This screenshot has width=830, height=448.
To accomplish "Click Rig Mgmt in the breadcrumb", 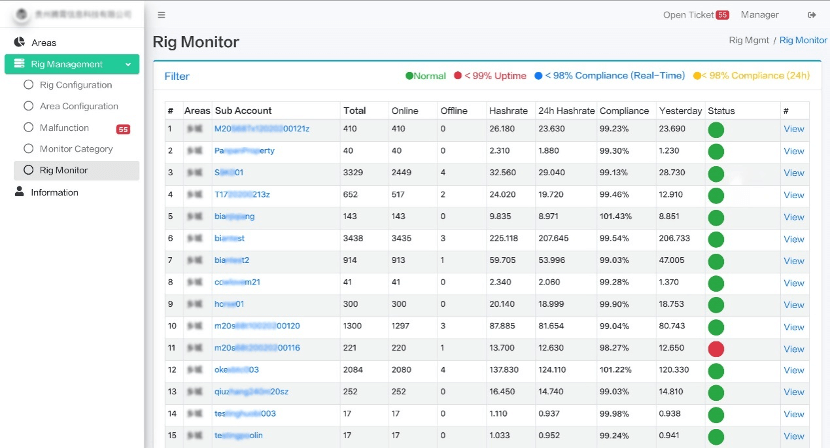I will (748, 41).
